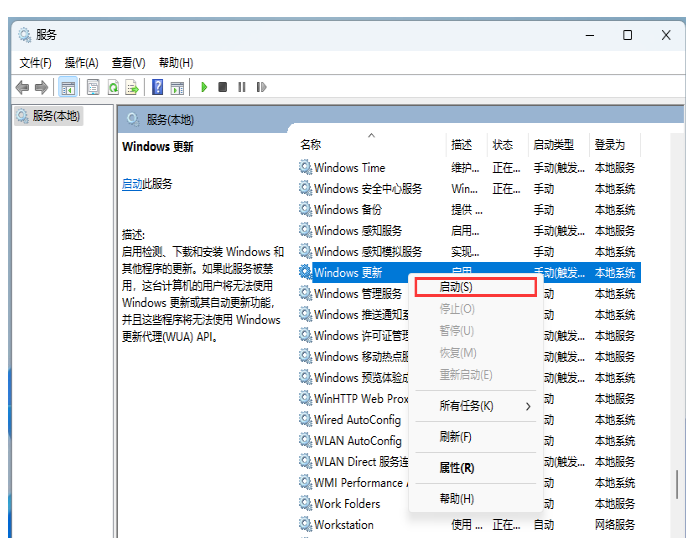
Task: Click the Properties toolbar icon
Action: click(93, 87)
